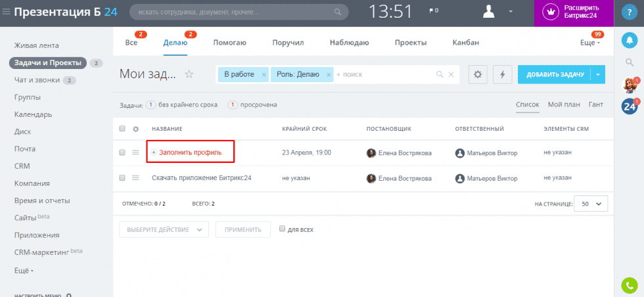The height and width of the screenshot is (297, 644).
Task: Open task list settings gear button
Action: [478, 75]
